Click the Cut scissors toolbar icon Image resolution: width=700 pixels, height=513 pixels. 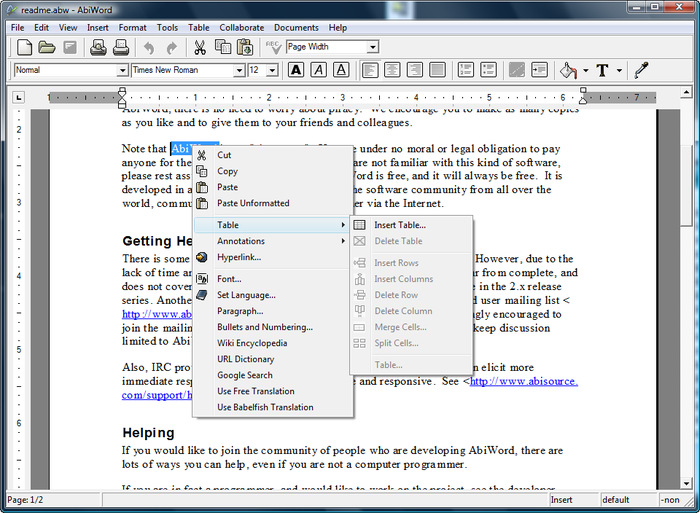(200, 47)
